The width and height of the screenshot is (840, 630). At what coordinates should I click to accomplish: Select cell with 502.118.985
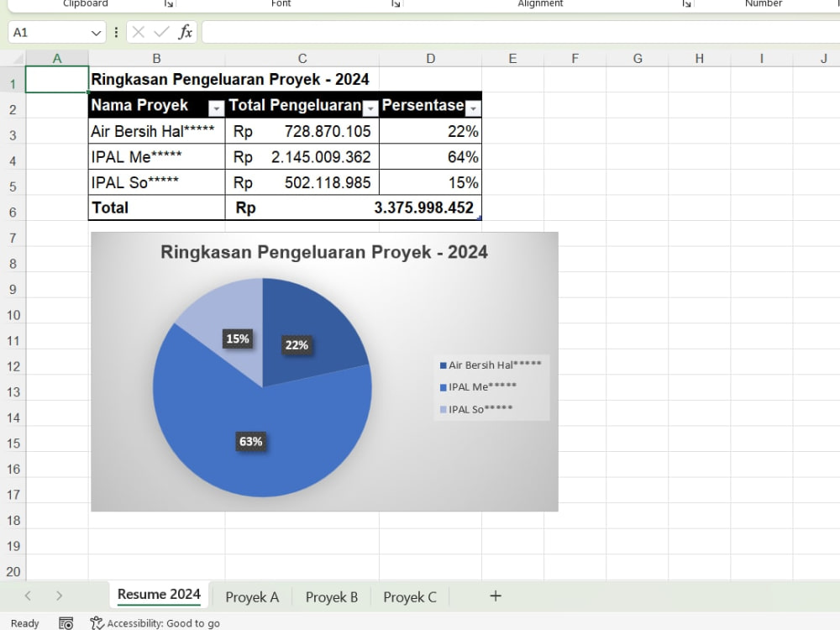302,182
